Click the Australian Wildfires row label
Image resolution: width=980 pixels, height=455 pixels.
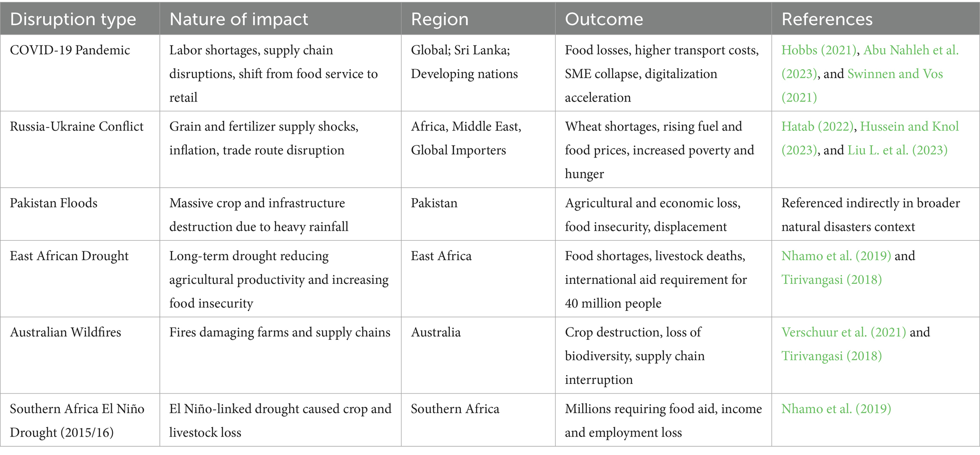65,332
